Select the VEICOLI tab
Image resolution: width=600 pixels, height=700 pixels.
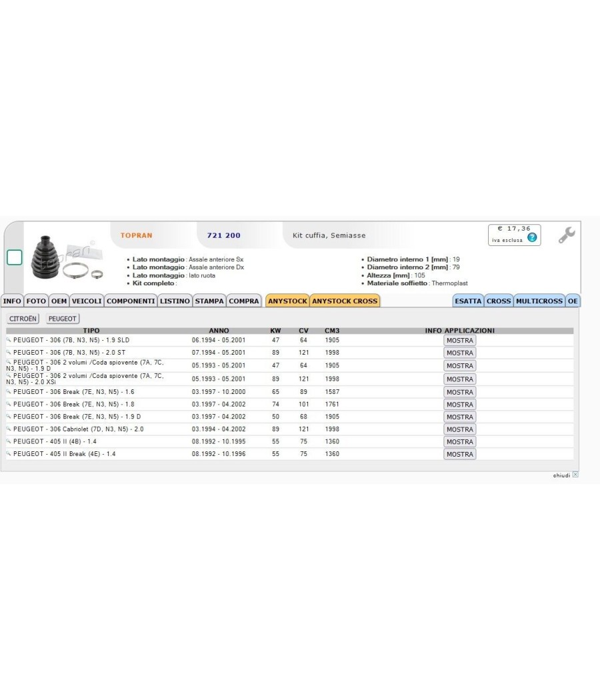click(x=87, y=301)
